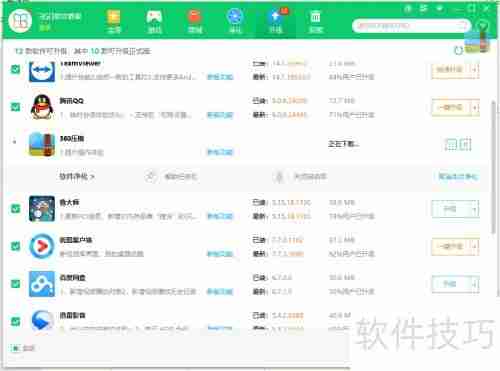The image size is (500, 371).
Task: Click the 腾讯QQ app name
Action: (x=71, y=101)
